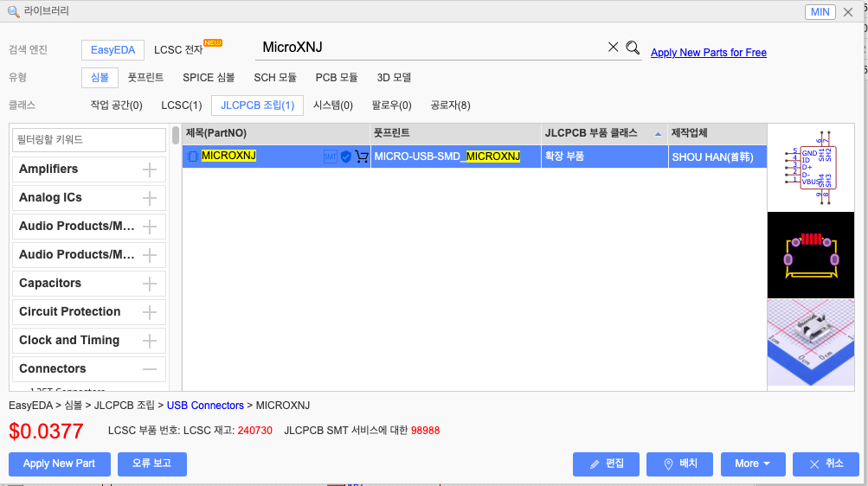The width and height of the screenshot is (868, 486).
Task: Collapse the Connectors category
Action: [150, 369]
